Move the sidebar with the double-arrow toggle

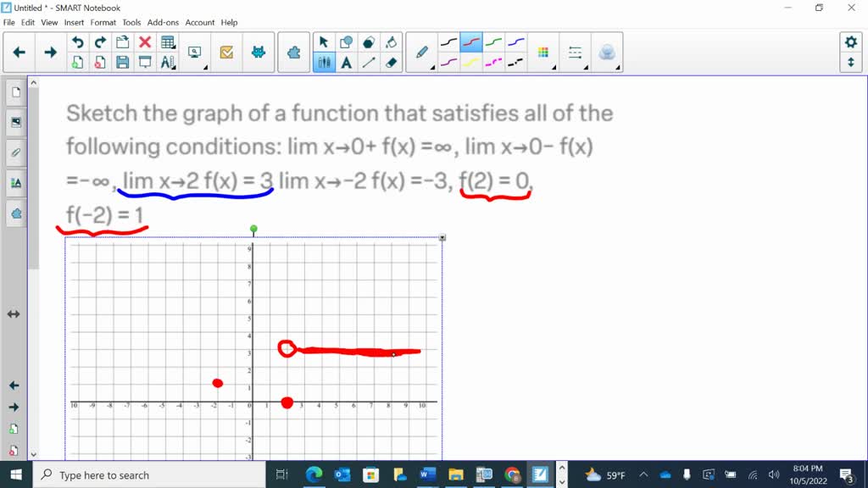click(x=13, y=313)
